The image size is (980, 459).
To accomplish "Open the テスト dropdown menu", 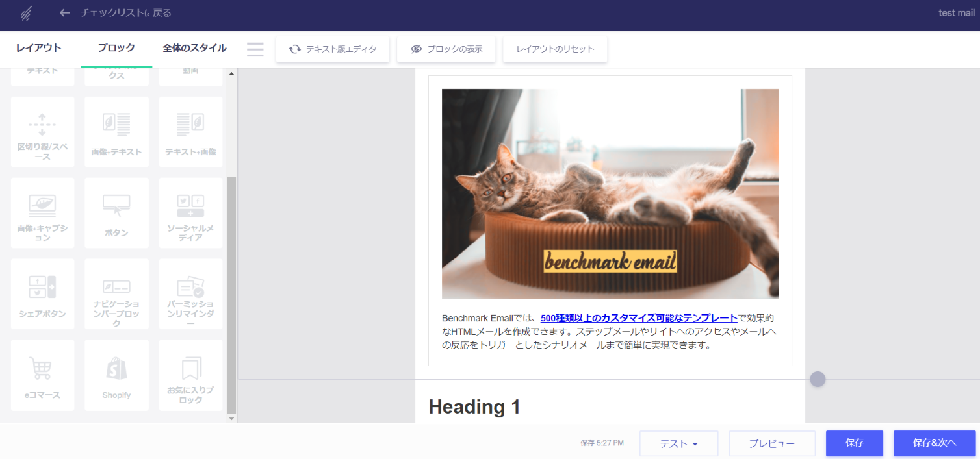I will coord(678,444).
